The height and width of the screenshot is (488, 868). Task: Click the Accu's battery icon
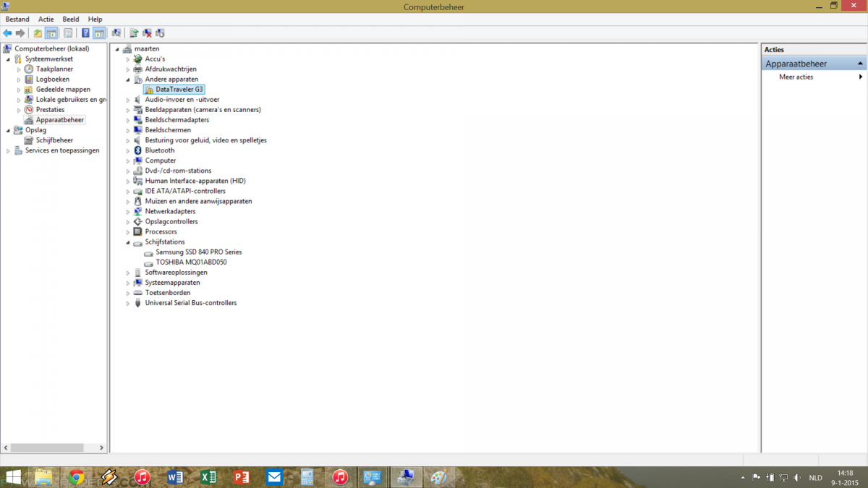(137, 59)
